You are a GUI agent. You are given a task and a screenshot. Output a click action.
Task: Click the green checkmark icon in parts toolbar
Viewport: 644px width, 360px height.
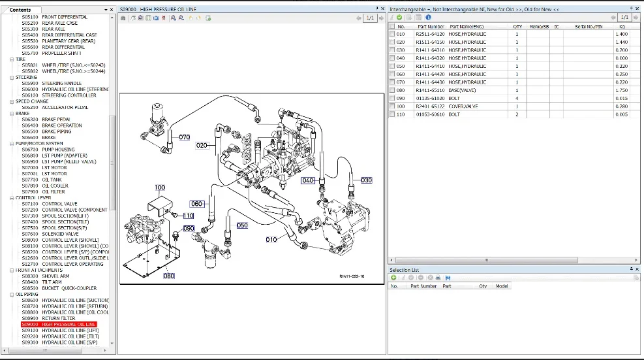(x=399, y=18)
